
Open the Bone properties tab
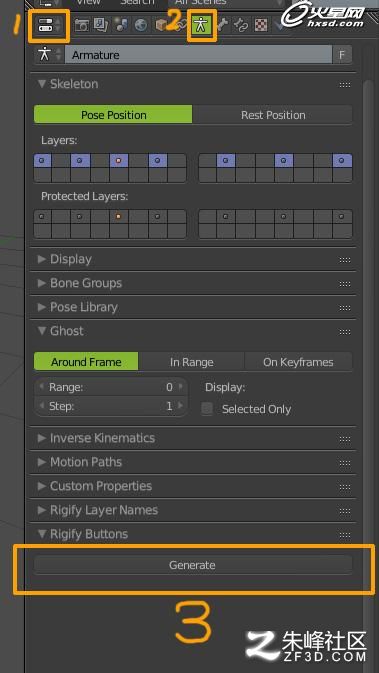221,25
